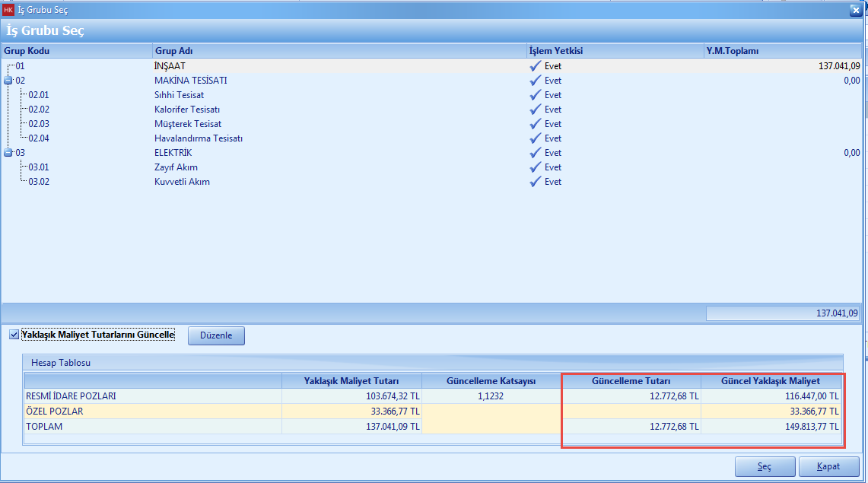Click the Seç button
This screenshot has width=868, height=483.
765,466
